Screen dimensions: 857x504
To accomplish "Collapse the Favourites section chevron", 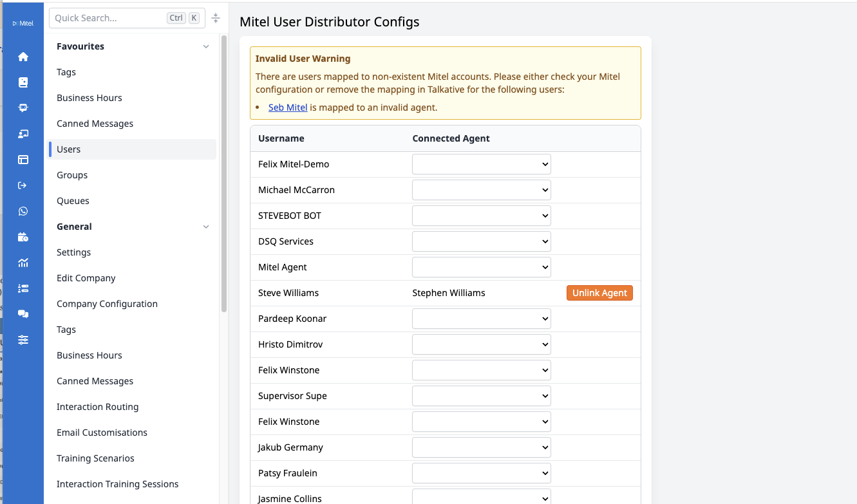I will click(206, 46).
